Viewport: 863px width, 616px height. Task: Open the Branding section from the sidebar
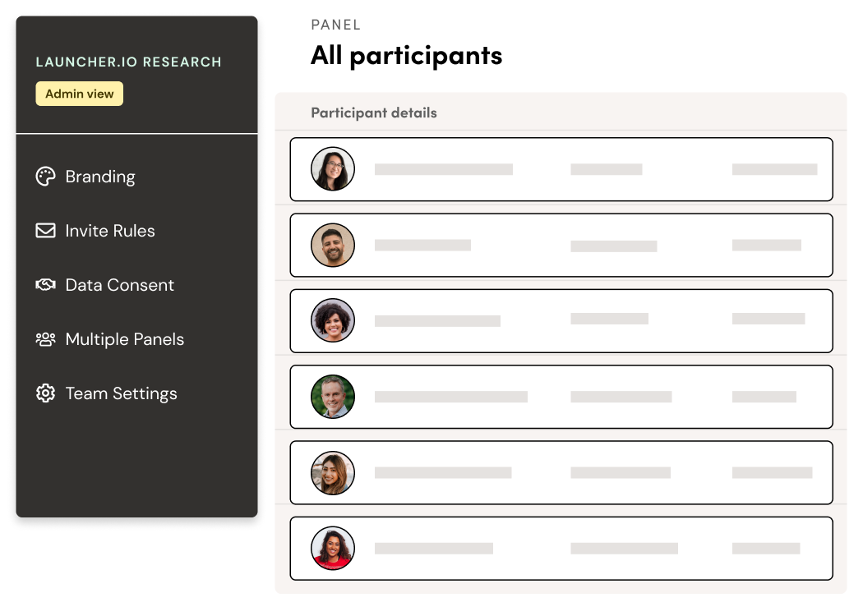(x=100, y=176)
